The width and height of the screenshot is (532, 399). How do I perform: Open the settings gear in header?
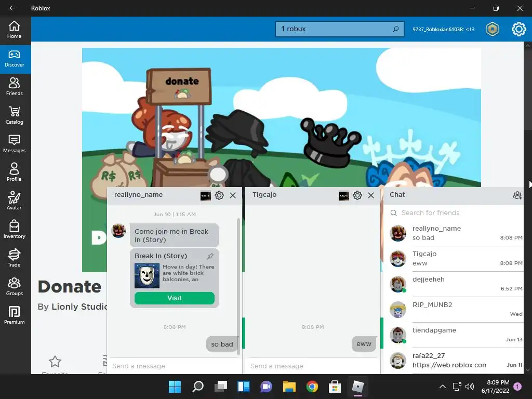[519, 29]
